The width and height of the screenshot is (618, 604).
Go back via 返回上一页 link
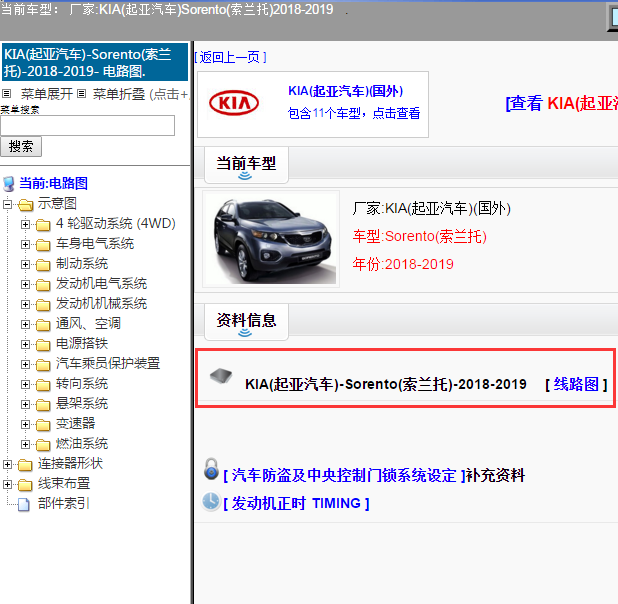pyautogui.click(x=231, y=58)
